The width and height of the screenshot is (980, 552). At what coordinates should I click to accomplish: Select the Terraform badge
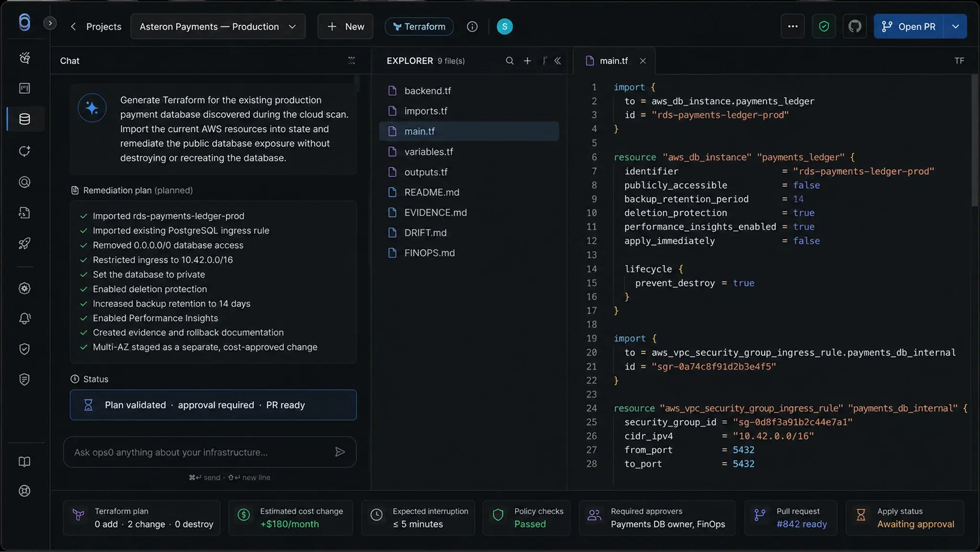419,27
